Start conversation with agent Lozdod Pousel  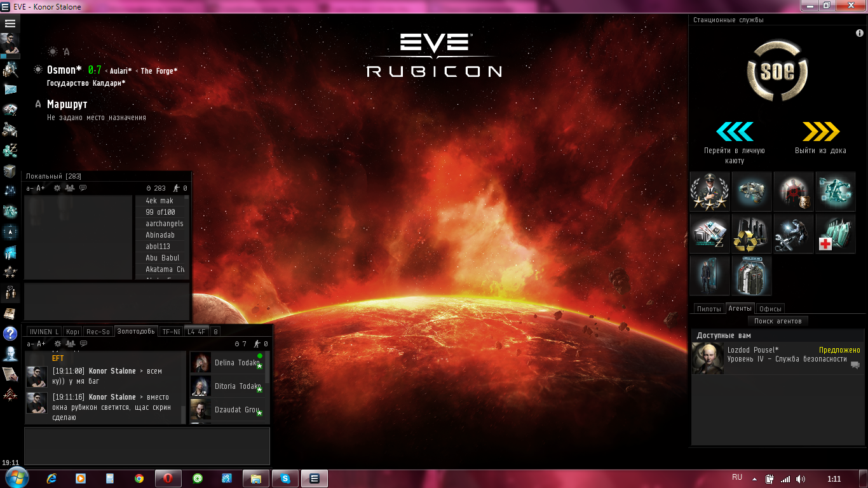pyautogui.click(x=855, y=365)
